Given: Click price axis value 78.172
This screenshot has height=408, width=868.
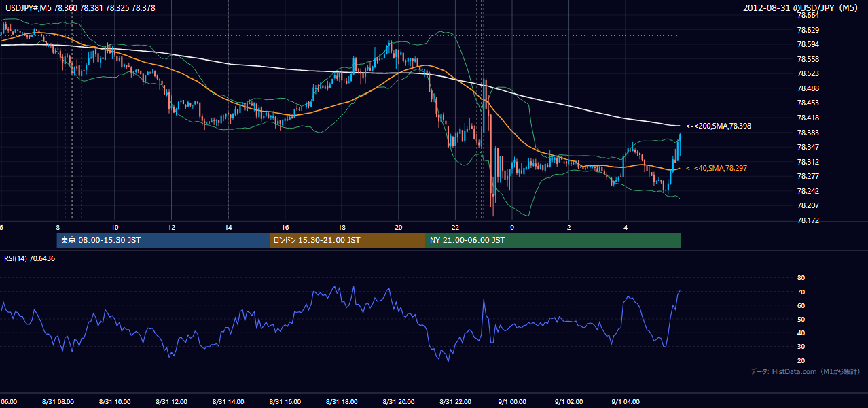Looking at the screenshot, I should coord(807,220).
